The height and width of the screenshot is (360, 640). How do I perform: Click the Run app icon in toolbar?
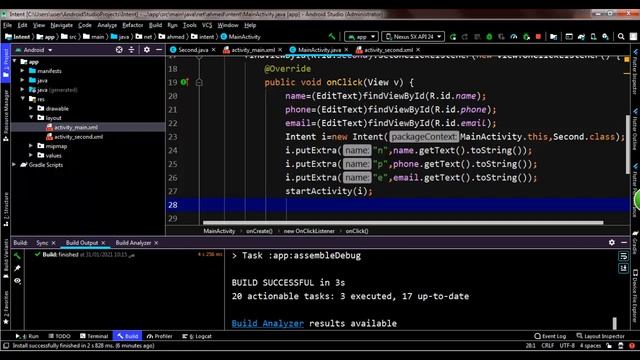(453, 37)
